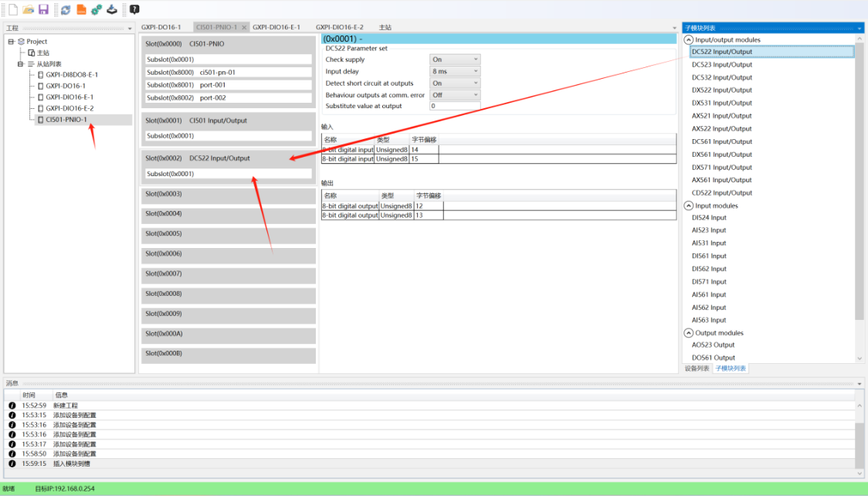Open the Check supply dropdown
The image size is (868, 496).
pos(455,59)
